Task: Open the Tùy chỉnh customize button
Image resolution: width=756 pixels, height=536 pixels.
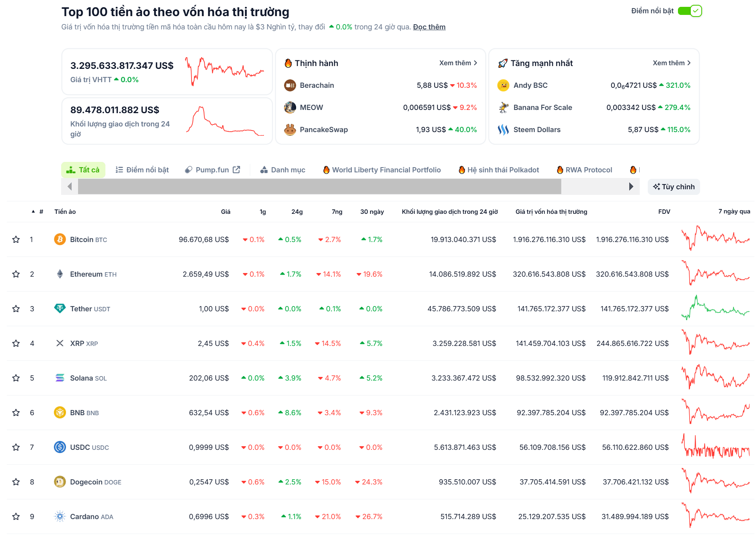Action: pyautogui.click(x=674, y=187)
